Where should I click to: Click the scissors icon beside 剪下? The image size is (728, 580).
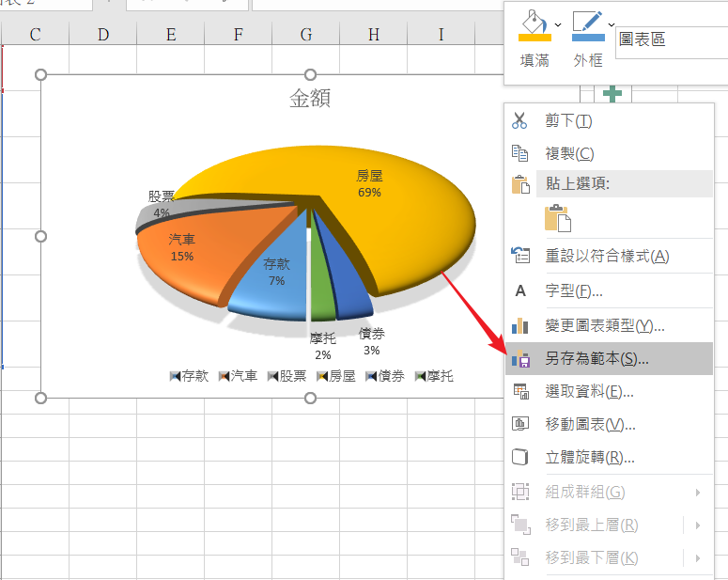(x=519, y=120)
